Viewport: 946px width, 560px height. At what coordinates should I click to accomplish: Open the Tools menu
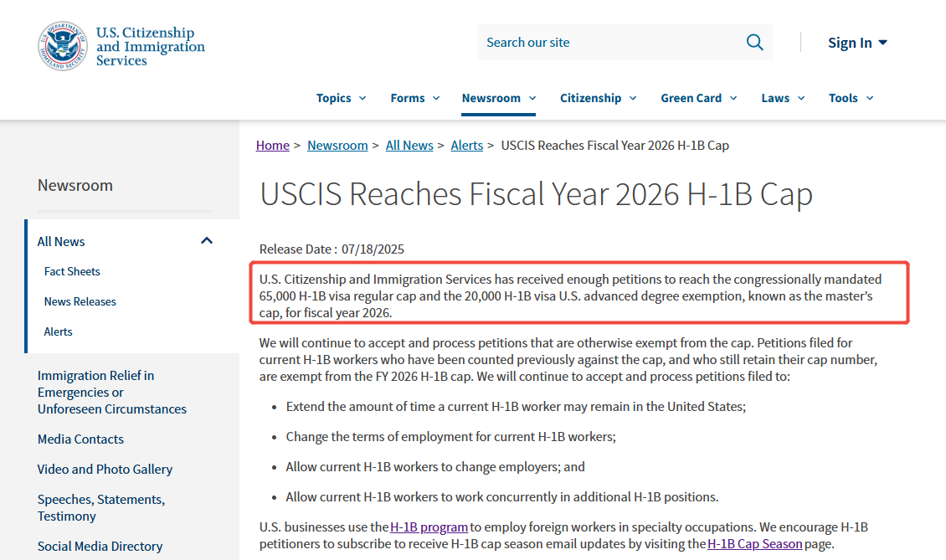click(x=851, y=99)
